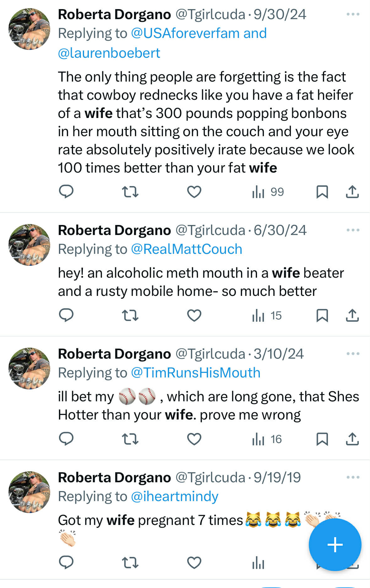Viewport: 370px width, 588px height.
Task: Like the 9/30/24 tweet about bonbons
Action: pyautogui.click(x=194, y=192)
